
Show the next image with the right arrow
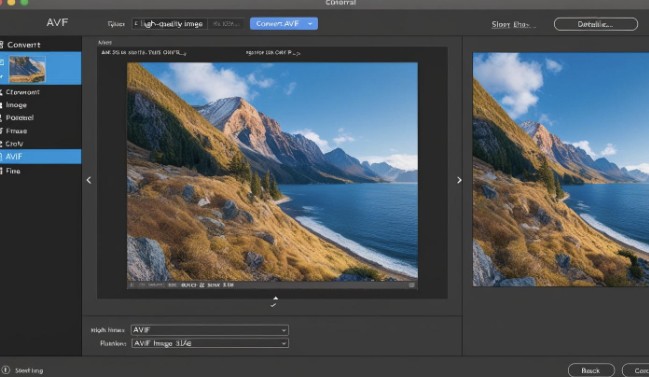coord(459,180)
